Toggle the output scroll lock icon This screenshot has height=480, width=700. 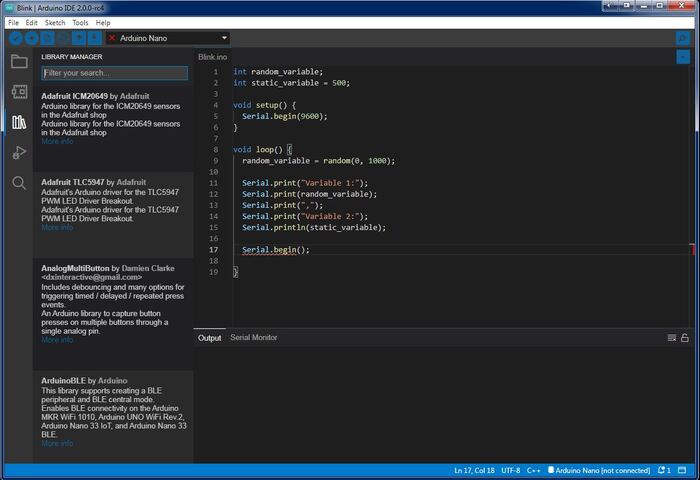(685, 338)
